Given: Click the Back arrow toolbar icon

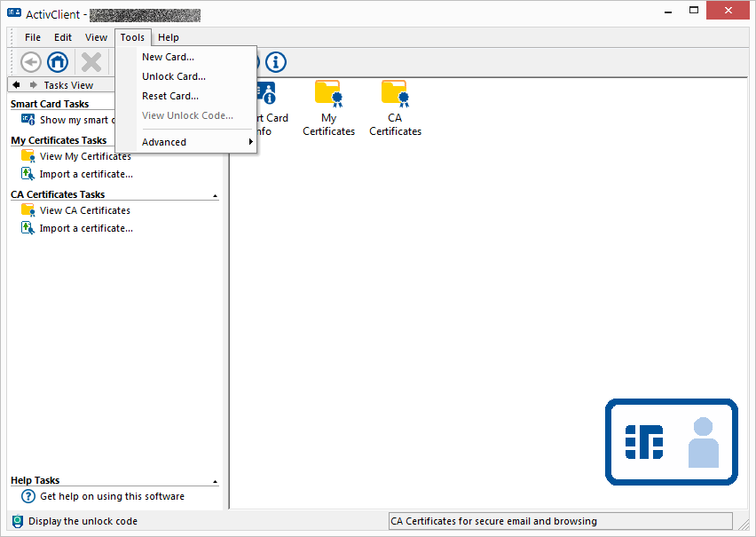Looking at the screenshot, I should 30,62.
